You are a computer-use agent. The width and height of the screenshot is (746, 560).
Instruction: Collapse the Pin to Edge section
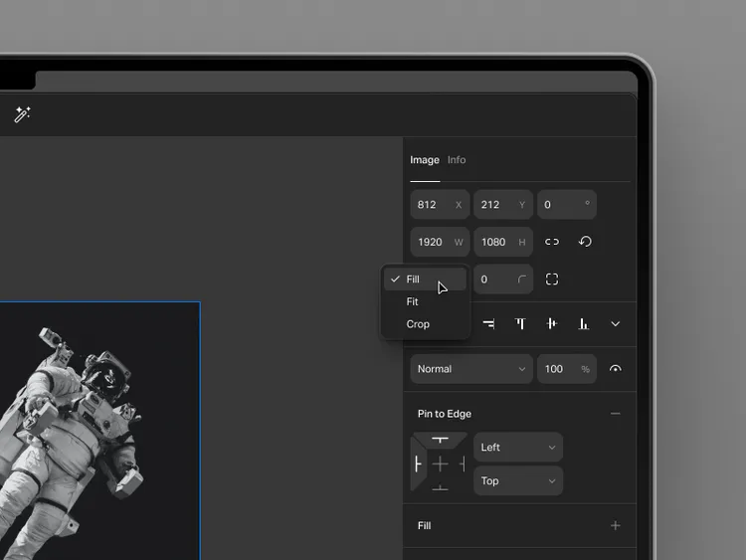[x=615, y=414]
